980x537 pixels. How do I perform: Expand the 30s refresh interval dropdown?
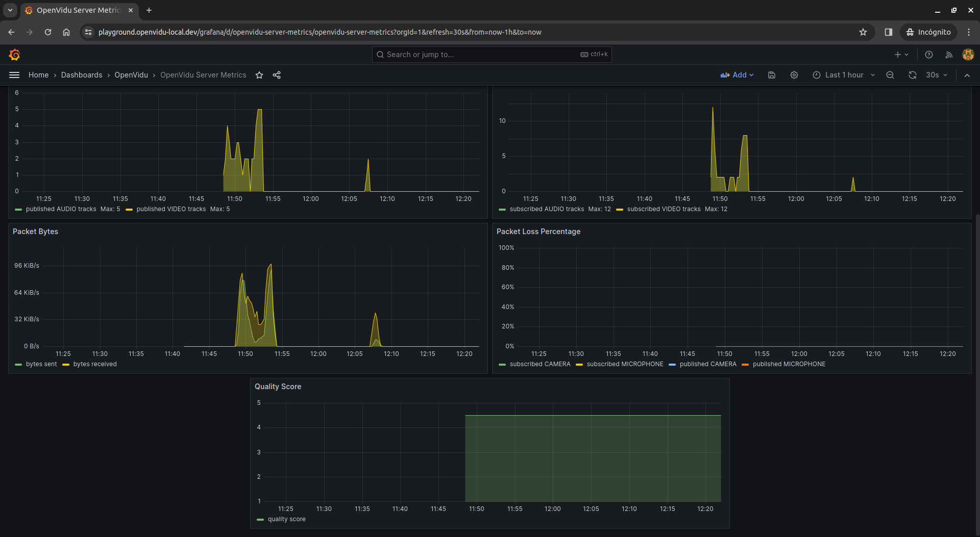point(937,75)
